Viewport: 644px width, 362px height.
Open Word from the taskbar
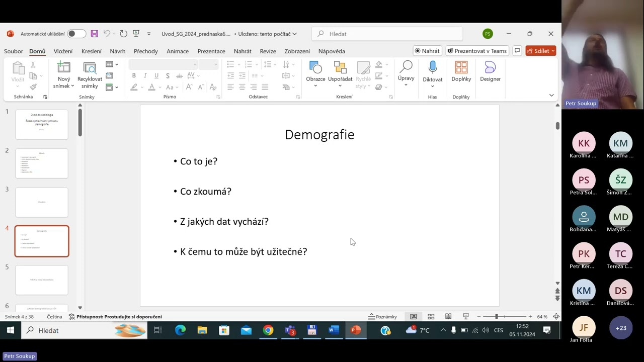coord(334,330)
